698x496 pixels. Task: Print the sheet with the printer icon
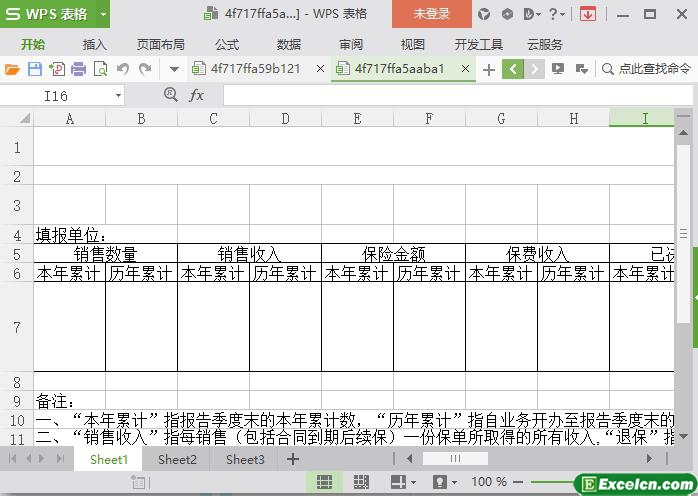[x=78, y=69]
